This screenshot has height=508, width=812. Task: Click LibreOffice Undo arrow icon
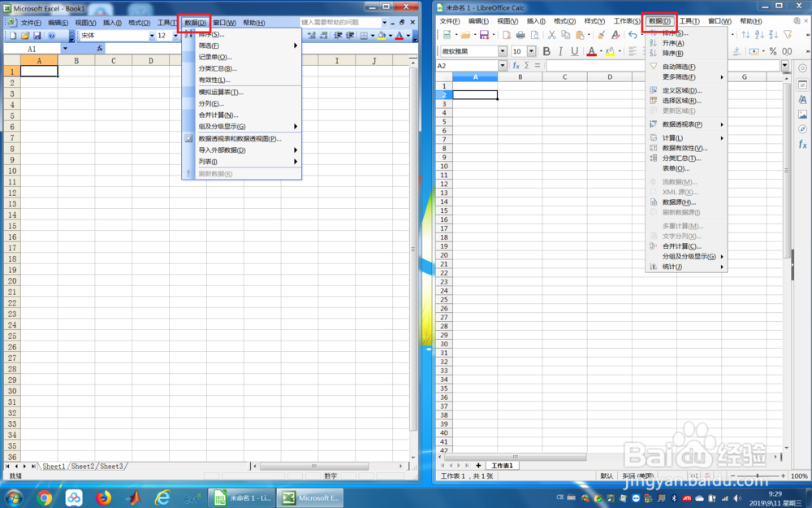pyautogui.click(x=633, y=35)
